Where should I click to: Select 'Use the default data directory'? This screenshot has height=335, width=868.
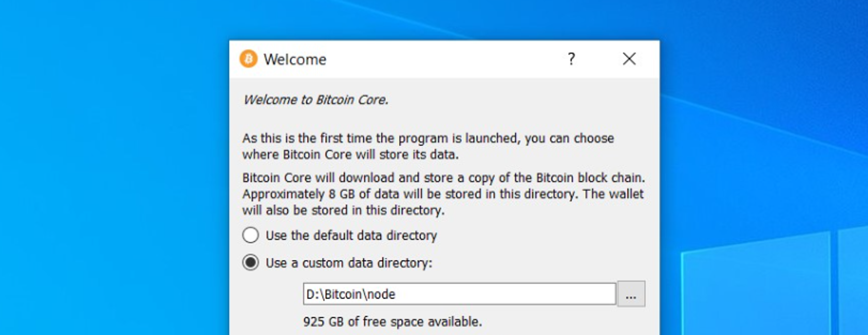coord(339,235)
